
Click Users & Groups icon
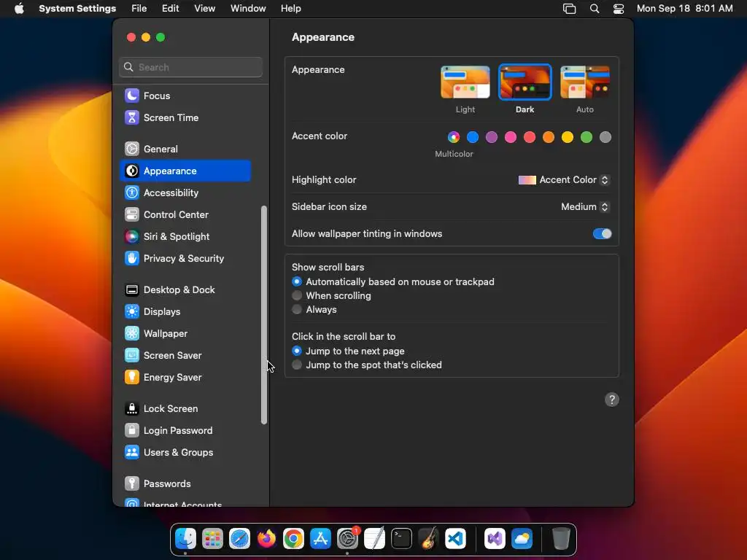point(132,453)
